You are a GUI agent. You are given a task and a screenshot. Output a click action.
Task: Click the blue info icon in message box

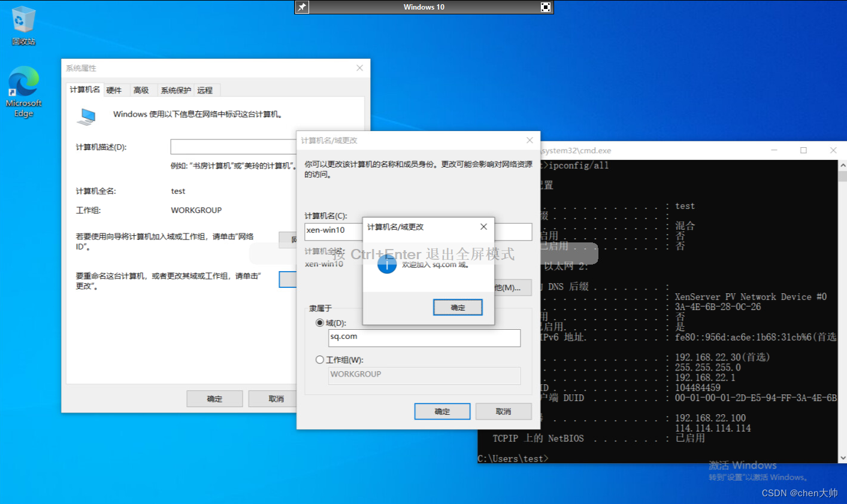pyautogui.click(x=387, y=263)
